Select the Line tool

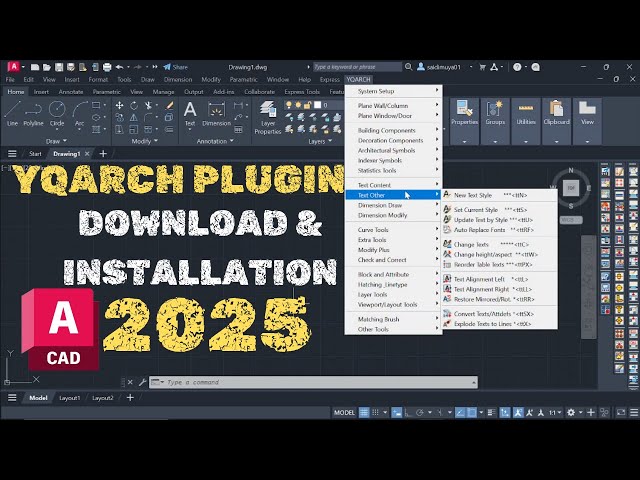point(12,114)
